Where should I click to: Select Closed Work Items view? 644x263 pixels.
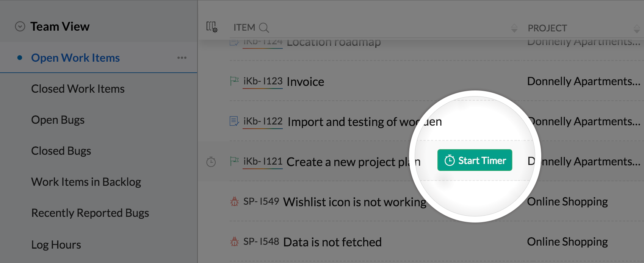tap(78, 89)
